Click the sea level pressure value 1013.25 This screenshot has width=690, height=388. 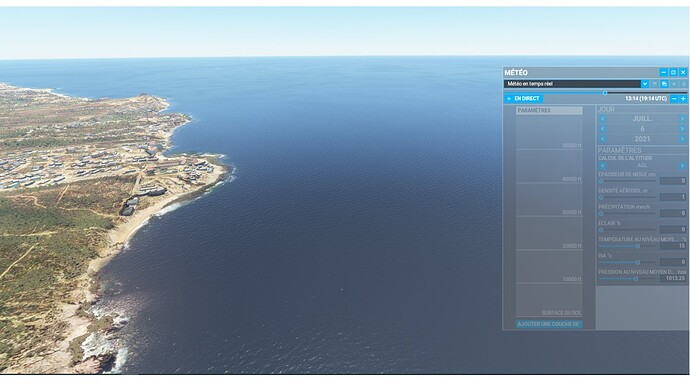(x=673, y=278)
